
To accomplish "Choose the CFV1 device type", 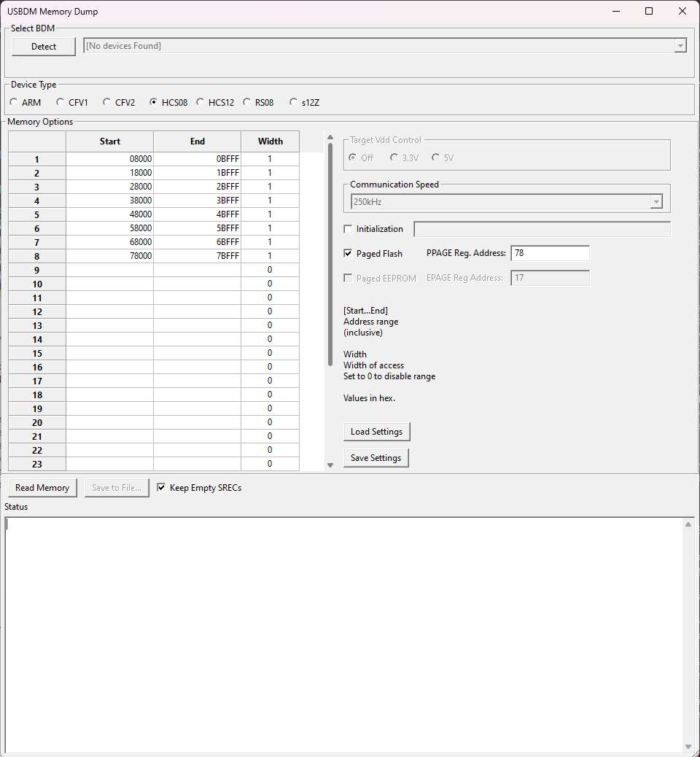I will coord(61,103).
